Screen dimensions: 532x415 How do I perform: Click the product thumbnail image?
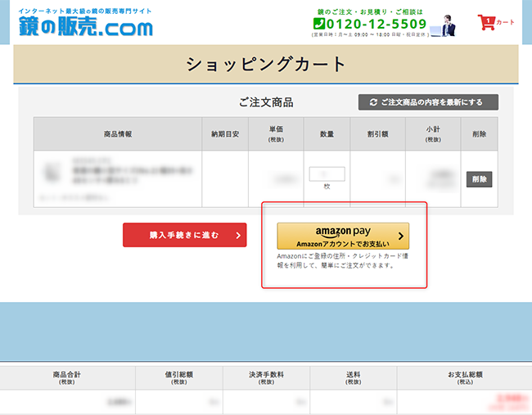(52, 173)
